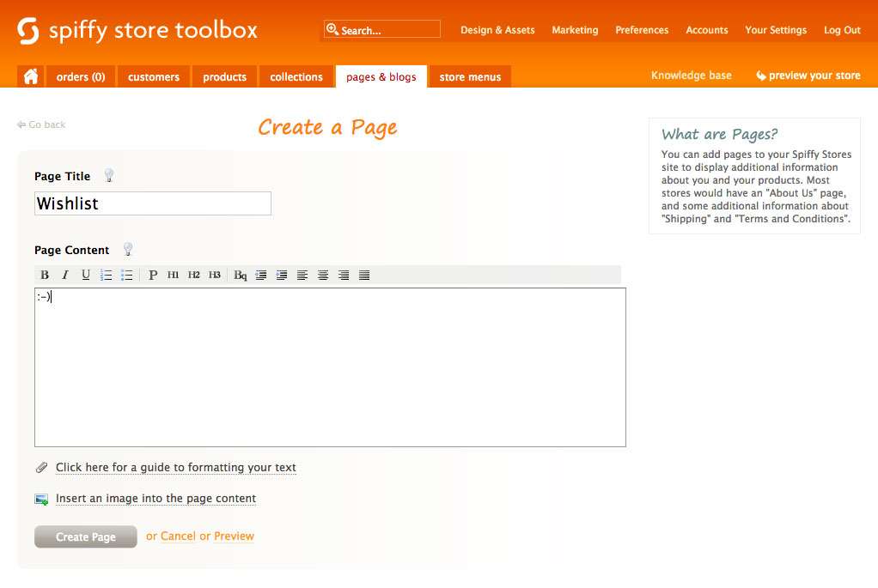Insert a numbered list
Image resolution: width=878 pixels, height=588 pixels.
(107, 275)
